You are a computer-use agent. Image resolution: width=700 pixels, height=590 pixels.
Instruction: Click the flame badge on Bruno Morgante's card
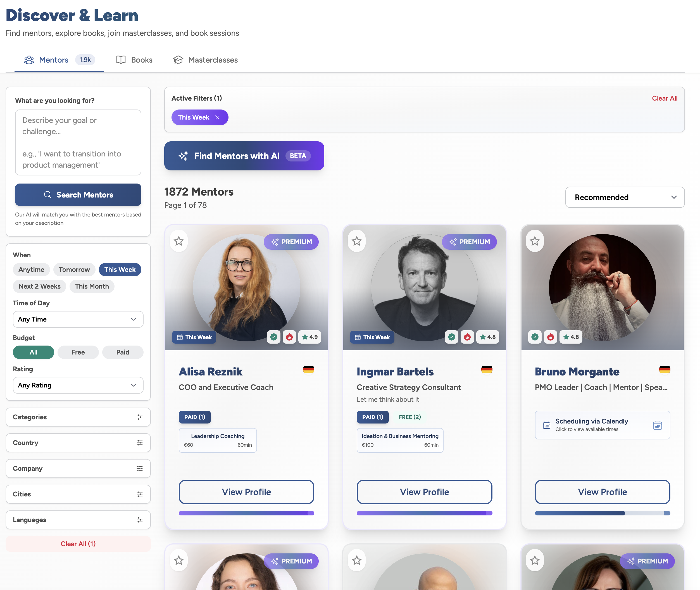[x=551, y=337]
